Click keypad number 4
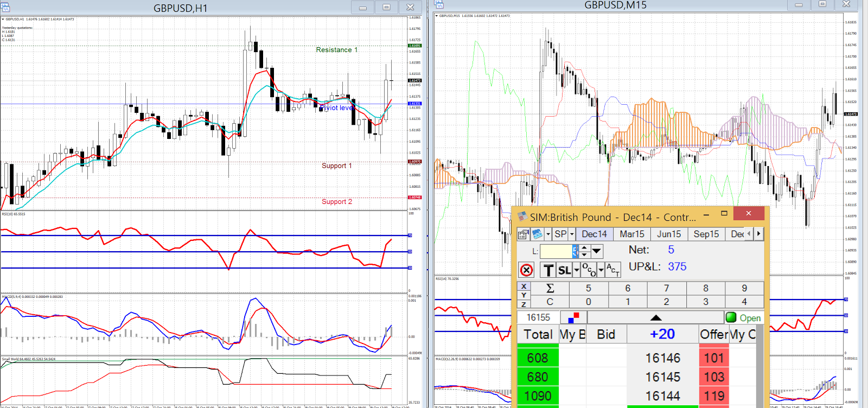This screenshot has height=408, width=868. [x=744, y=302]
